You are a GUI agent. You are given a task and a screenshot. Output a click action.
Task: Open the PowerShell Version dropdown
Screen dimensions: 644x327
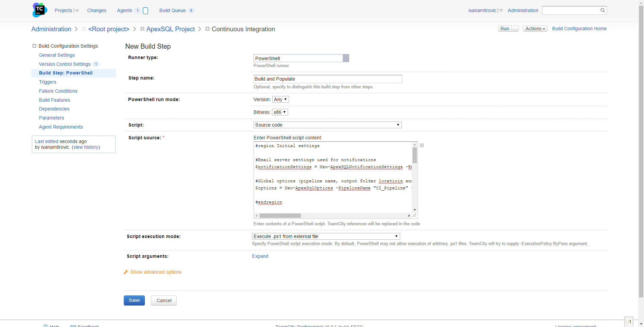281,99
